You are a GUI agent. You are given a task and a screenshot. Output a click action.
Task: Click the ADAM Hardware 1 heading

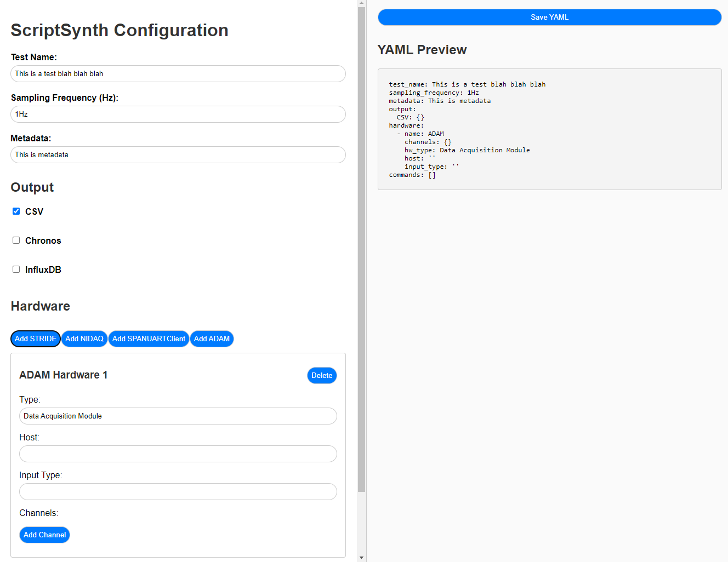pyautogui.click(x=63, y=375)
